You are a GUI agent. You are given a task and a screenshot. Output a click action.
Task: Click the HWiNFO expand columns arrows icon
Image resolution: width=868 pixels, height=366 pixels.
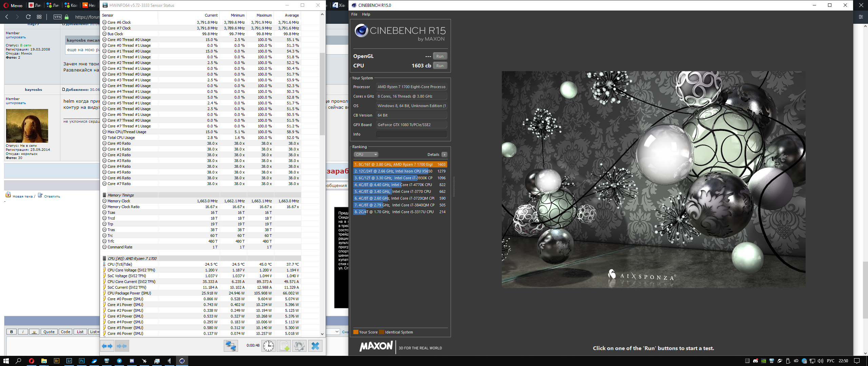107,346
